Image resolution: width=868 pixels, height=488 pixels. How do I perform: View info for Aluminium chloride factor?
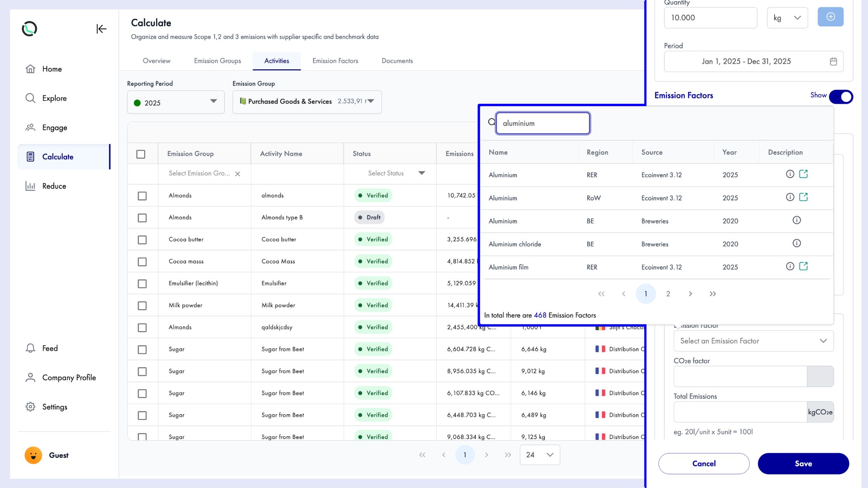[x=796, y=244]
